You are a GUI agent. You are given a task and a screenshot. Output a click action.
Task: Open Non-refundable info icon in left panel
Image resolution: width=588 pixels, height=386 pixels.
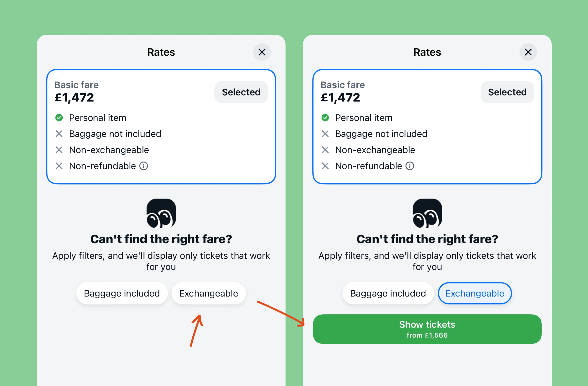(143, 166)
